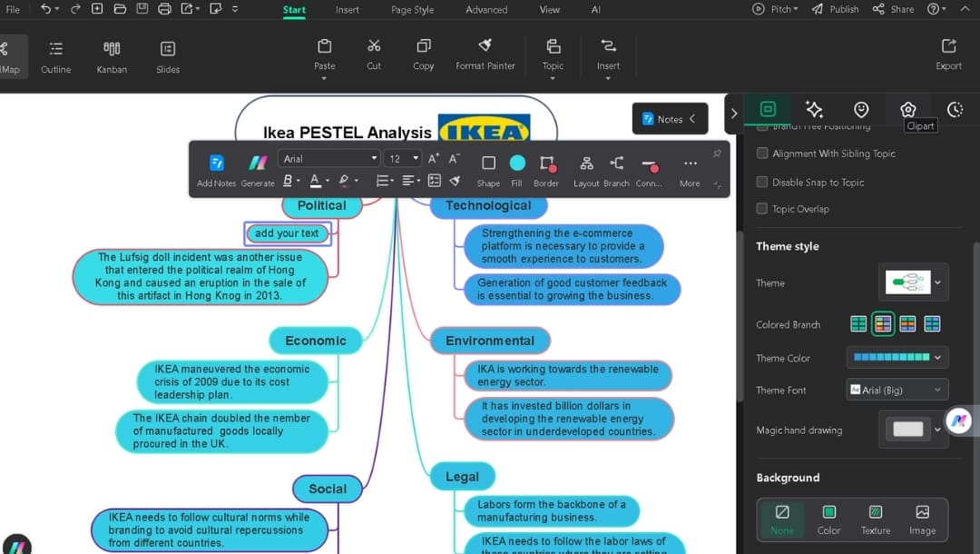Click More options in floating toolbar
The width and height of the screenshot is (980, 554).
pos(690,170)
